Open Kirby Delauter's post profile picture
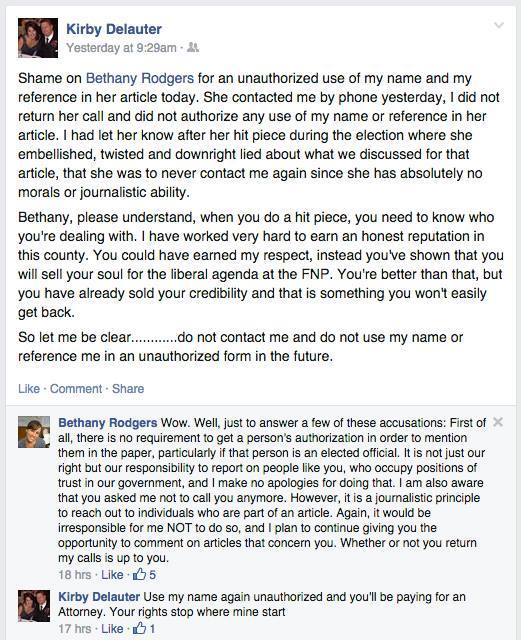Screen dimensions: 521x642 (x=38, y=38)
